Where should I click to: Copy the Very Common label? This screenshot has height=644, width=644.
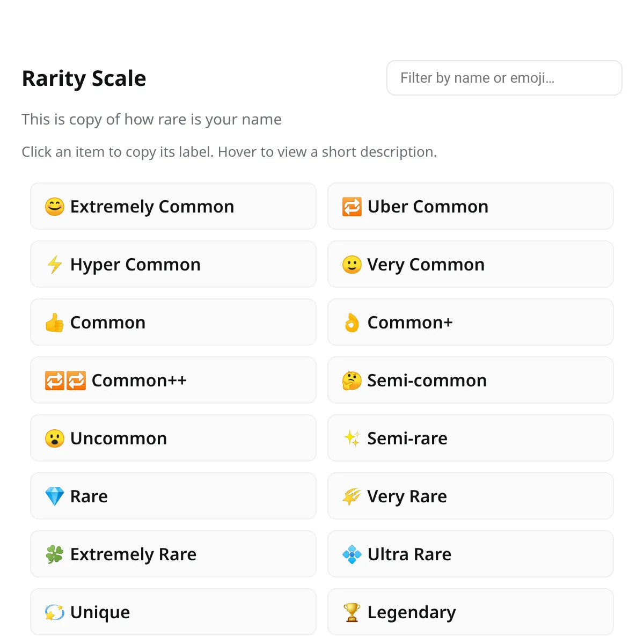click(x=471, y=264)
